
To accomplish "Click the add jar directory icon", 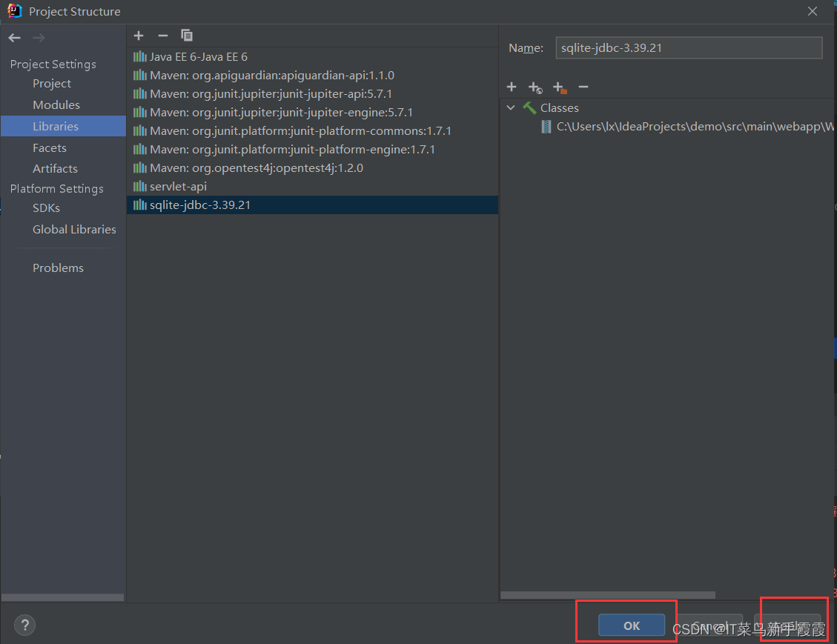I will [x=560, y=87].
